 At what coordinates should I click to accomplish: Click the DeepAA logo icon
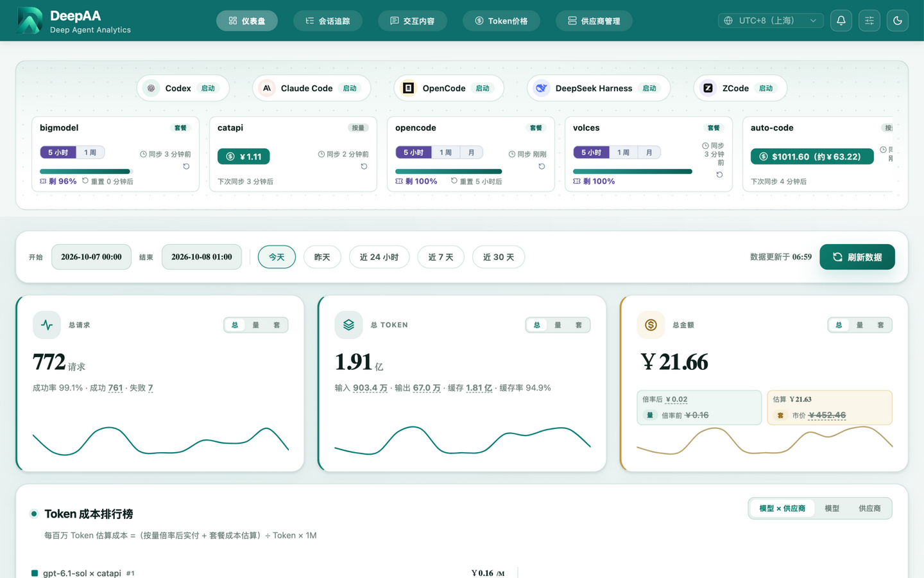click(29, 21)
